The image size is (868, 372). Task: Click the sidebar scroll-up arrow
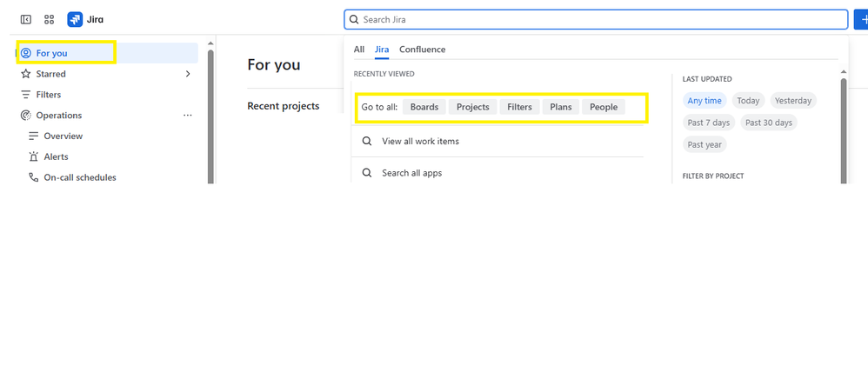210,43
